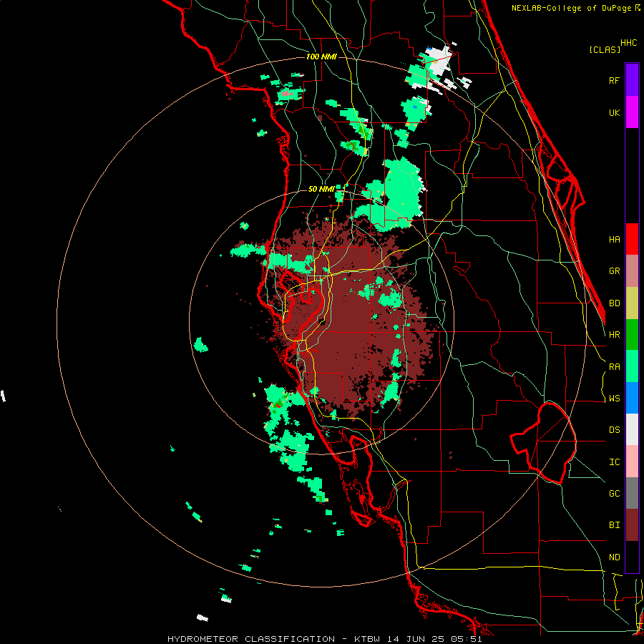The width and height of the screenshot is (644, 644).
Task: Click the "RF" legend label
Action: [614, 80]
